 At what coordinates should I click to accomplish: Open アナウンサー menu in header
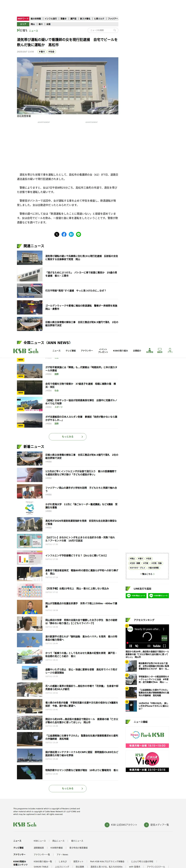(87, 351)
